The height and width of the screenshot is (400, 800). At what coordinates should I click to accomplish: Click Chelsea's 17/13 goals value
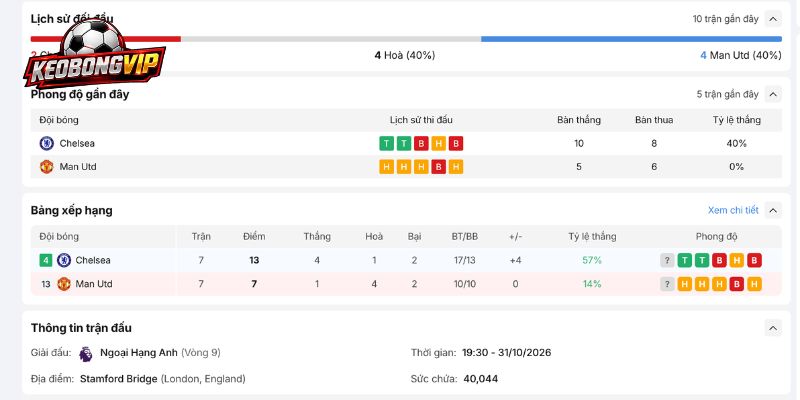464,260
